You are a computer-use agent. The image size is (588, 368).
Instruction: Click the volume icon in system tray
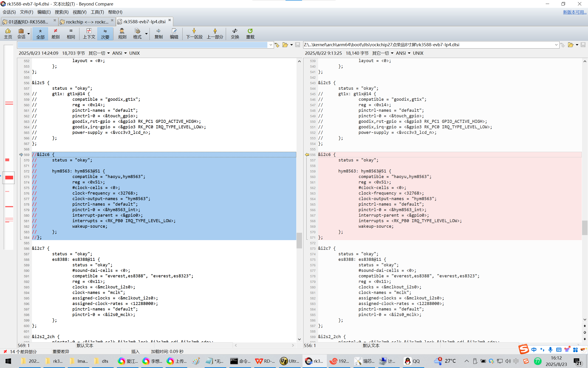(x=508, y=361)
